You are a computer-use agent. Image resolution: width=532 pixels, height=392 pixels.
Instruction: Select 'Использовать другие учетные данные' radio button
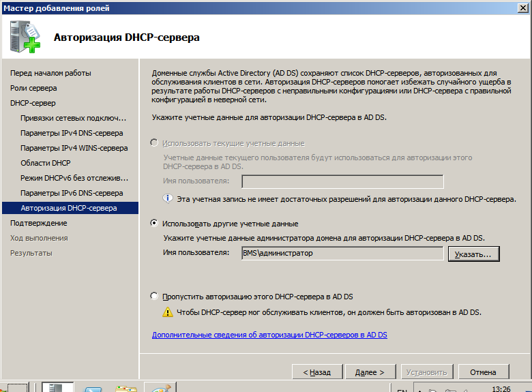(154, 223)
